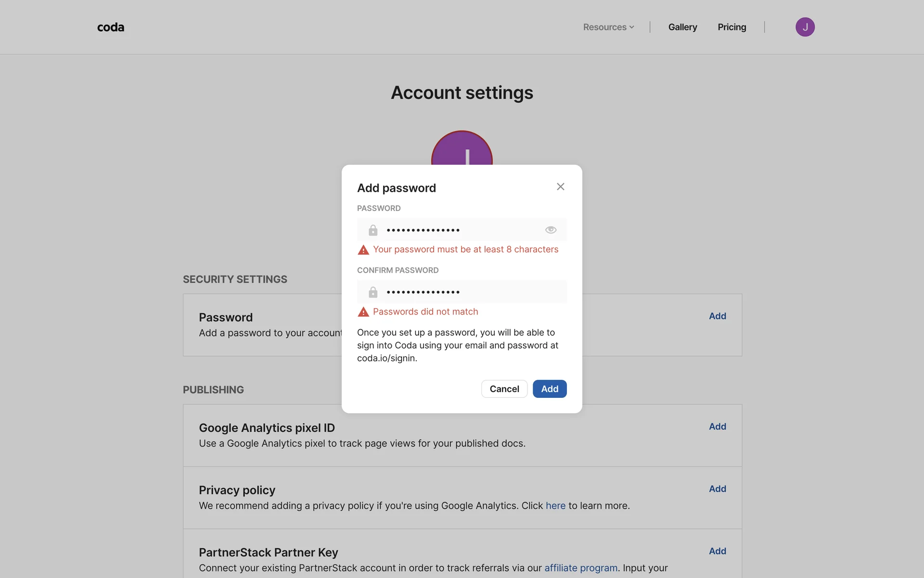Click the lock icon in Confirm Password field
The height and width of the screenshot is (578, 924).
click(x=373, y=292)
